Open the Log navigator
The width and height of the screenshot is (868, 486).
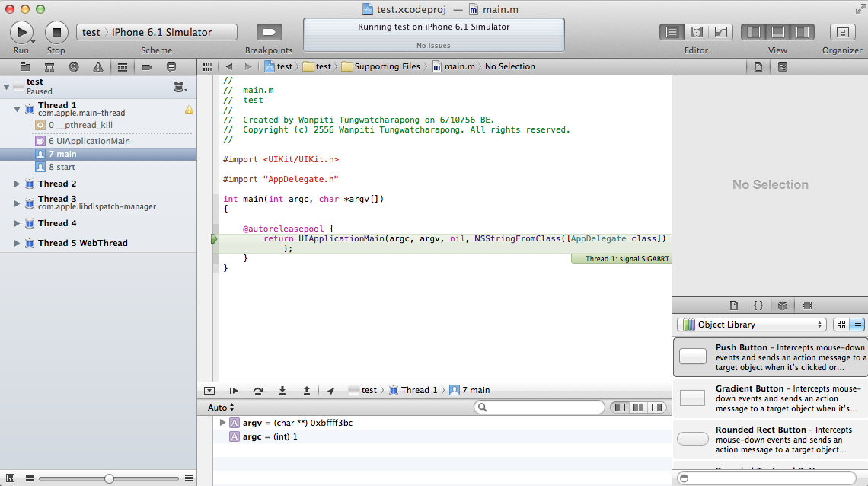coord(171,66)
